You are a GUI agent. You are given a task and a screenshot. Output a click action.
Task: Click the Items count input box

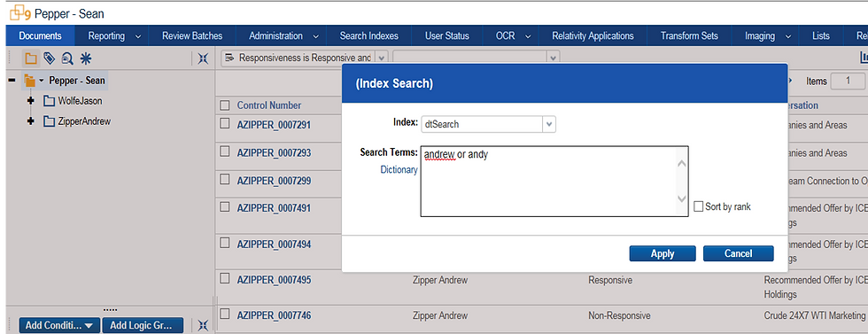point(848,81)
